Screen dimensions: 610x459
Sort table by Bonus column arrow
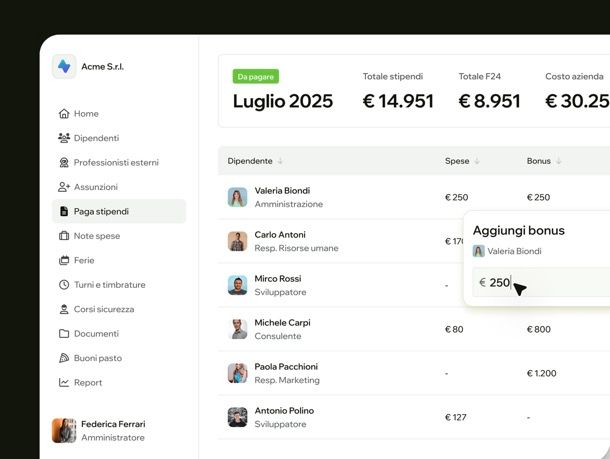[x=559, y=161]
